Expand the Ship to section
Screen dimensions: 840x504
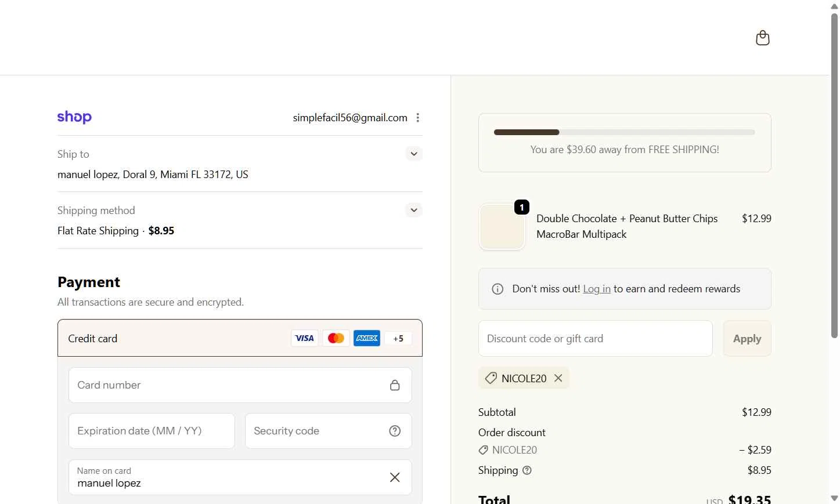coord(414,154)
